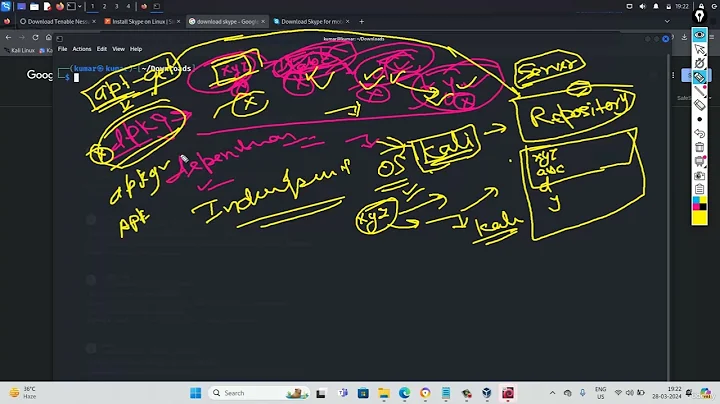Open the weather widget showing 36°C Haze
The image size is (720, 404).
22,393
